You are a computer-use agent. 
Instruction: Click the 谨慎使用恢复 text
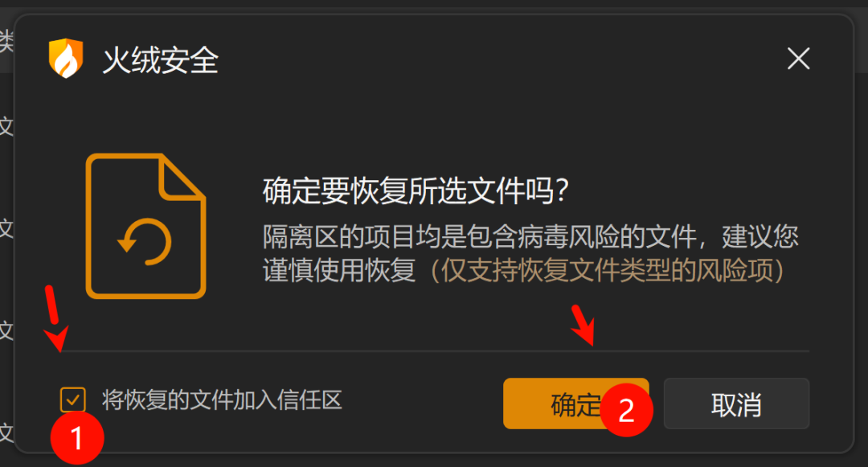click(339, 271)
